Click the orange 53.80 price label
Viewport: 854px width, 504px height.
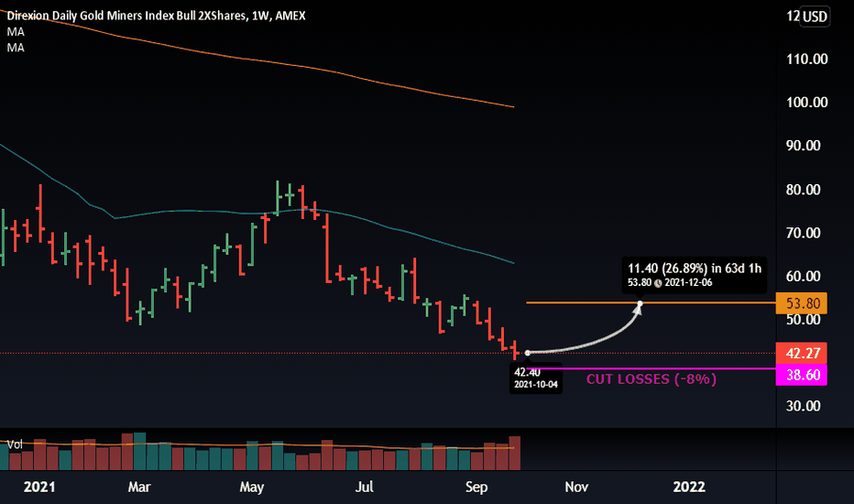pos(801,303)
